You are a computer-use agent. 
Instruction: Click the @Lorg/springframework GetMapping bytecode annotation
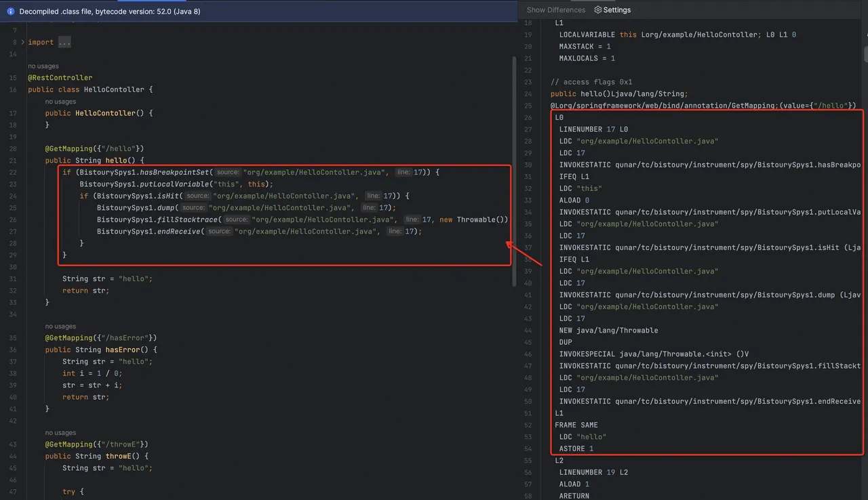[x=703, y=106]
